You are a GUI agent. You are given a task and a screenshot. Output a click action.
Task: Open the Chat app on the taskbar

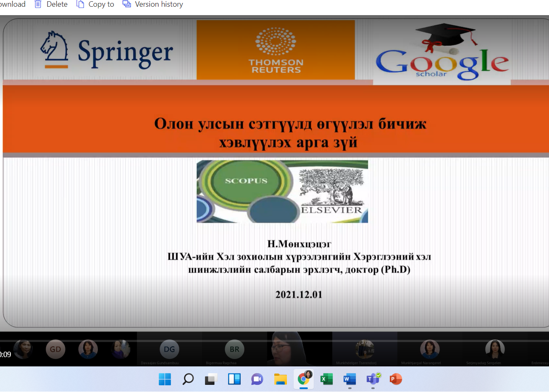257,379
